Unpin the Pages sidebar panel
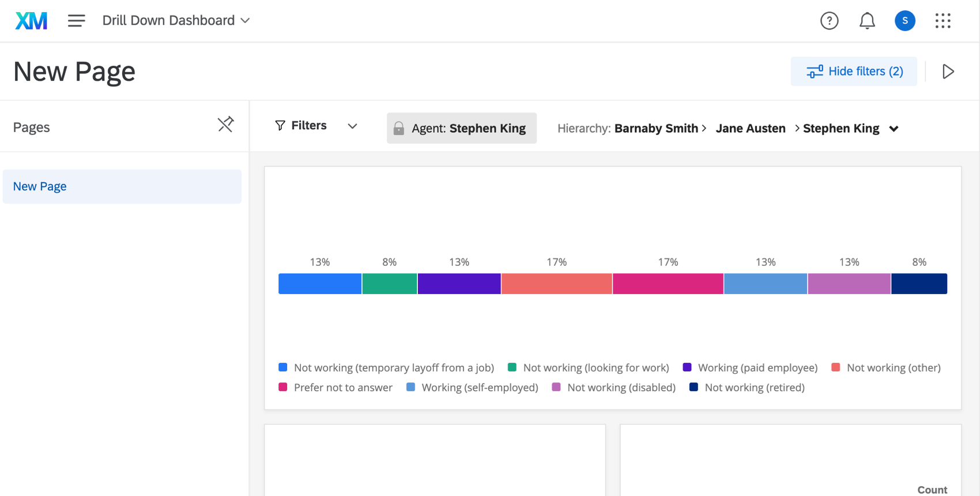This screenshot has height=496, width=980. tap(225, 125)
